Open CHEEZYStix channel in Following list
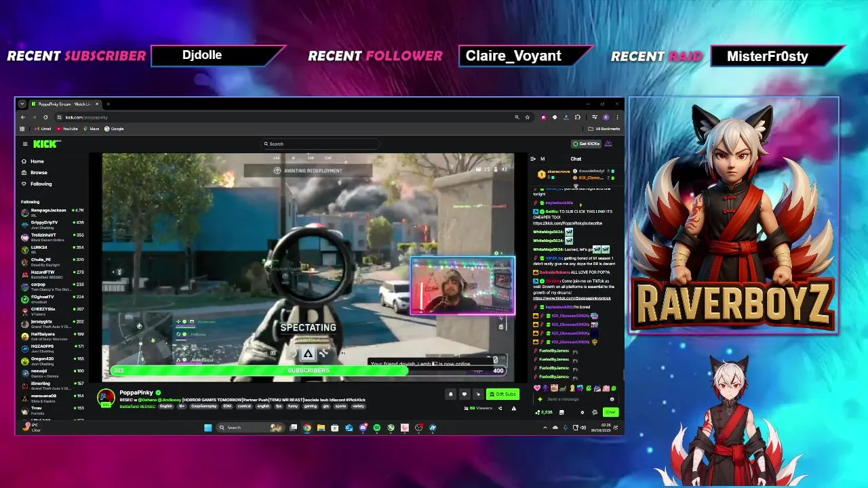Viewport: 868px width, 488px height. (53, 310)
